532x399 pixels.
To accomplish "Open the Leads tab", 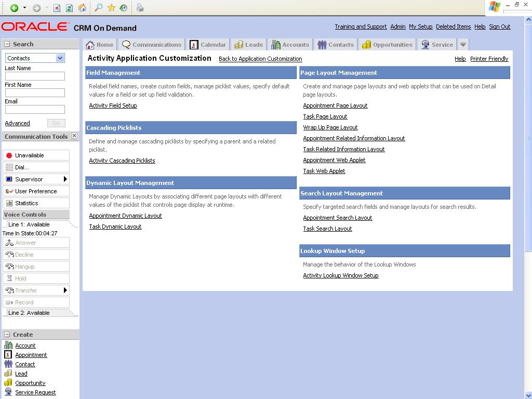I will [249, 45].
